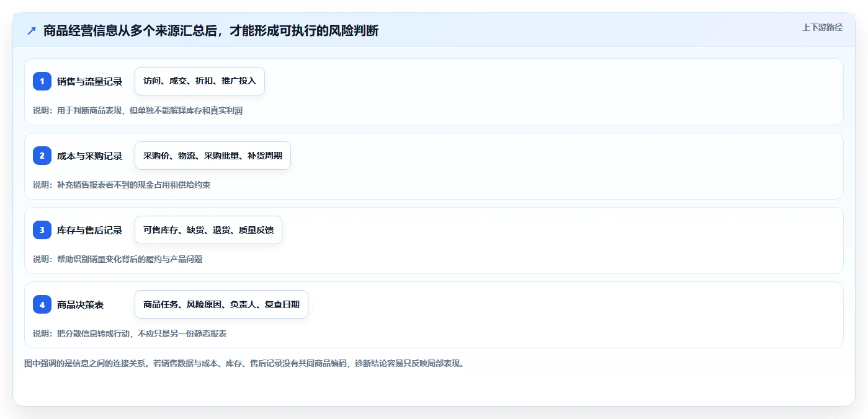Click step number badge 1
The image size is (868, 419).
coord(42,81)
